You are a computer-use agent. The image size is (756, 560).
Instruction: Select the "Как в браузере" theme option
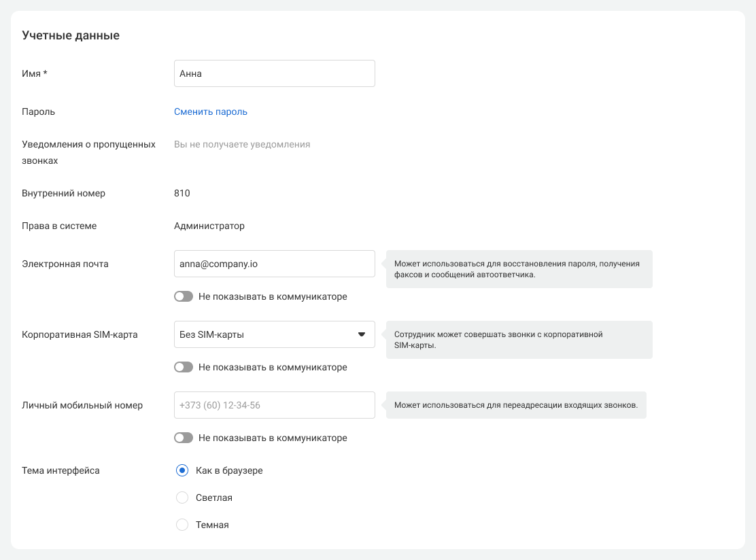[x=182, y=471]
